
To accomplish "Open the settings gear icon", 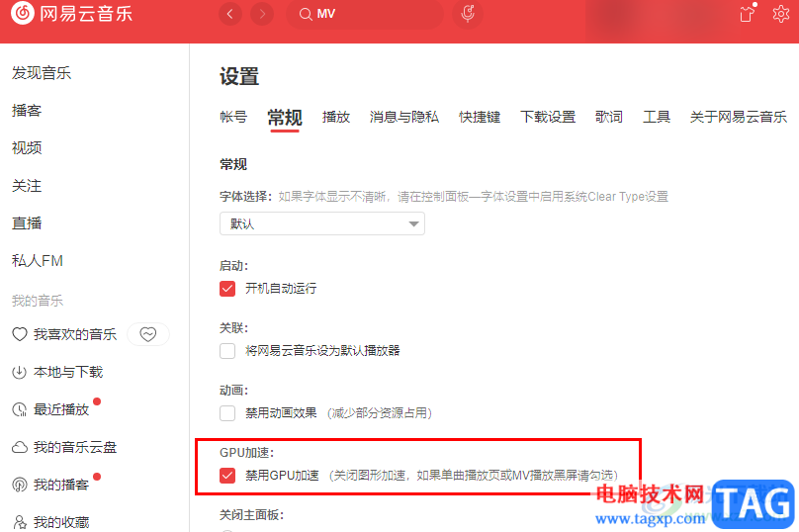I will [x=780, y=14].
